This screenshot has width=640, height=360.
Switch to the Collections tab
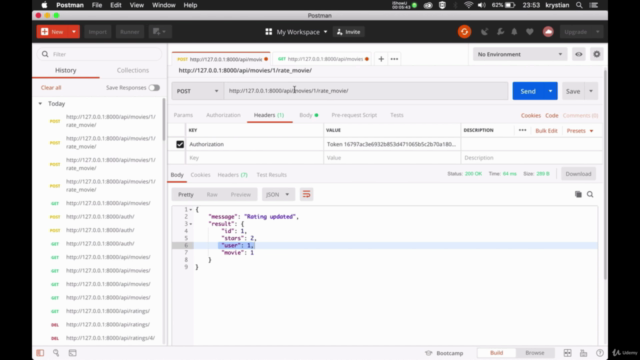point(133,70)
